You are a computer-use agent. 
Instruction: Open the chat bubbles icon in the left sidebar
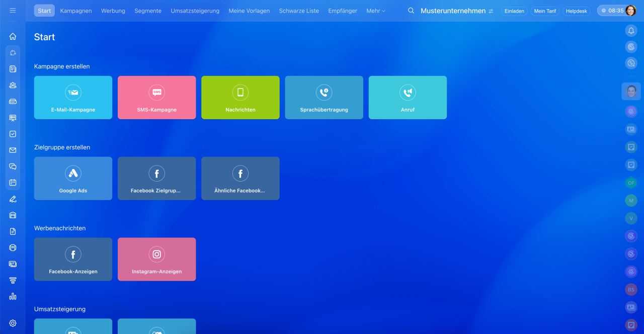(13, 166)
